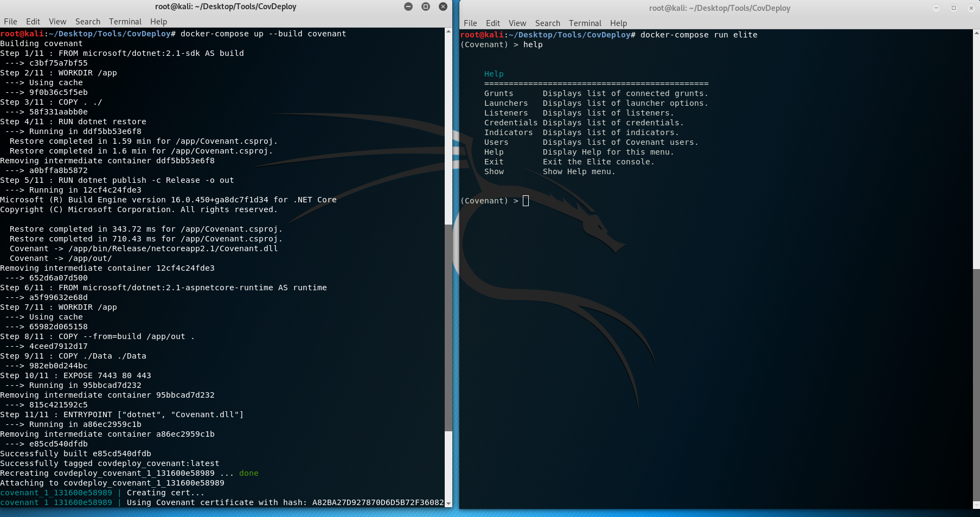Click 'docker-compose up --build covenant' command
Viewport: 980px width, 517px height.
click(x=264, y=34)
